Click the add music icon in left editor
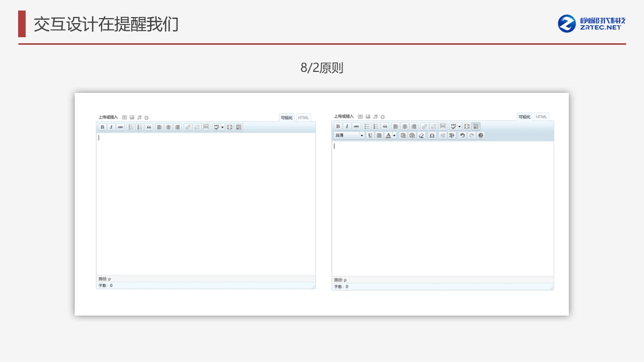644x362 pixels. [139, 118]
